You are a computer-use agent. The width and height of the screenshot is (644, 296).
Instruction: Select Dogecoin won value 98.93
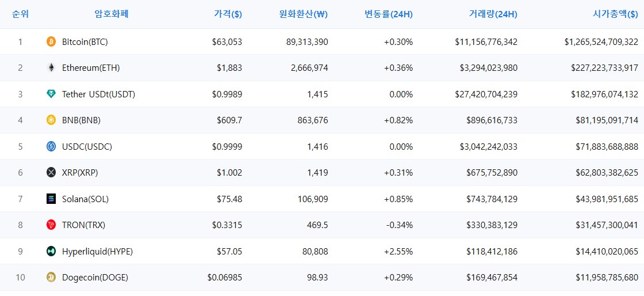(x=317, y=278)
